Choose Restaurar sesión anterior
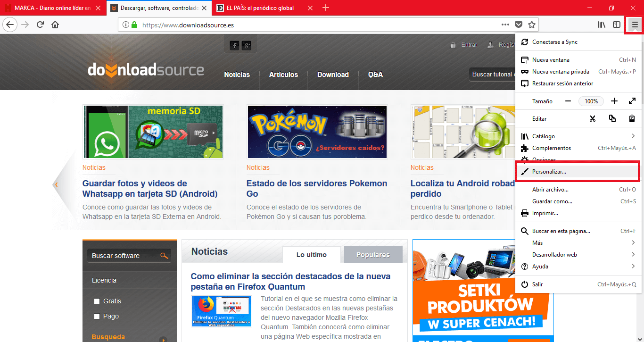644x342 pixels. [x=578, y=83]
